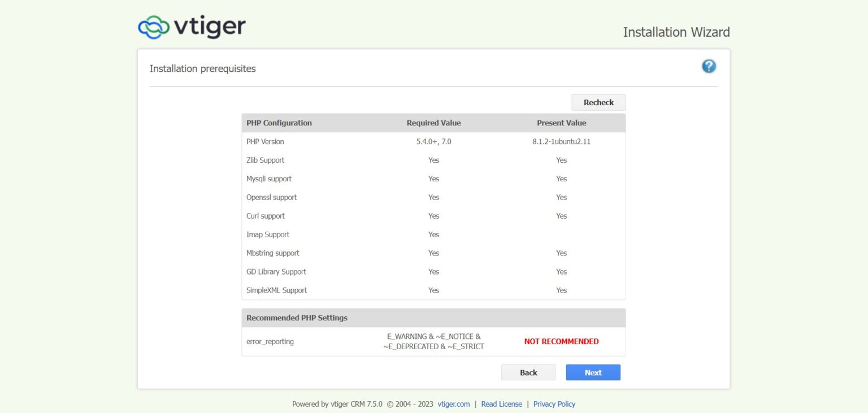The image size is (868, 413).
Task: Click the 'Powered by vtiger CRM 7.5.0' text
Action: point(337,404)
